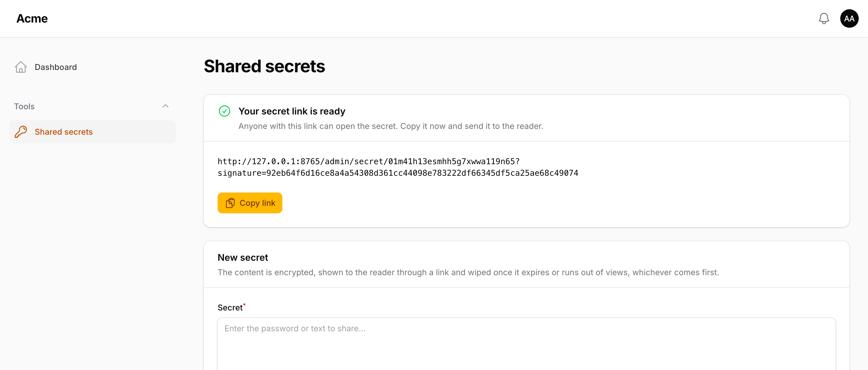
Task: Click 'Your secret link is ready' title
Action: coord(292,111)
